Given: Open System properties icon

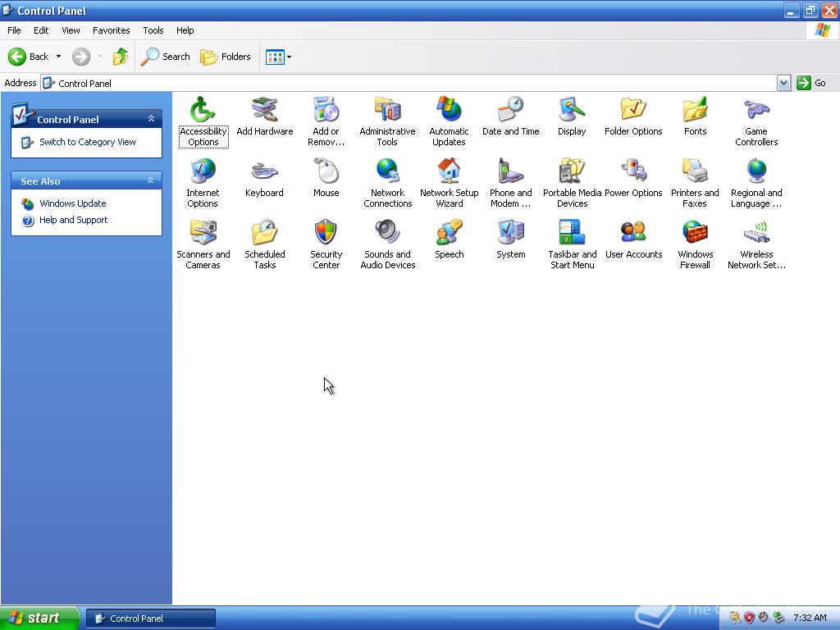Looking at the screenshot, I should point(510,240).
